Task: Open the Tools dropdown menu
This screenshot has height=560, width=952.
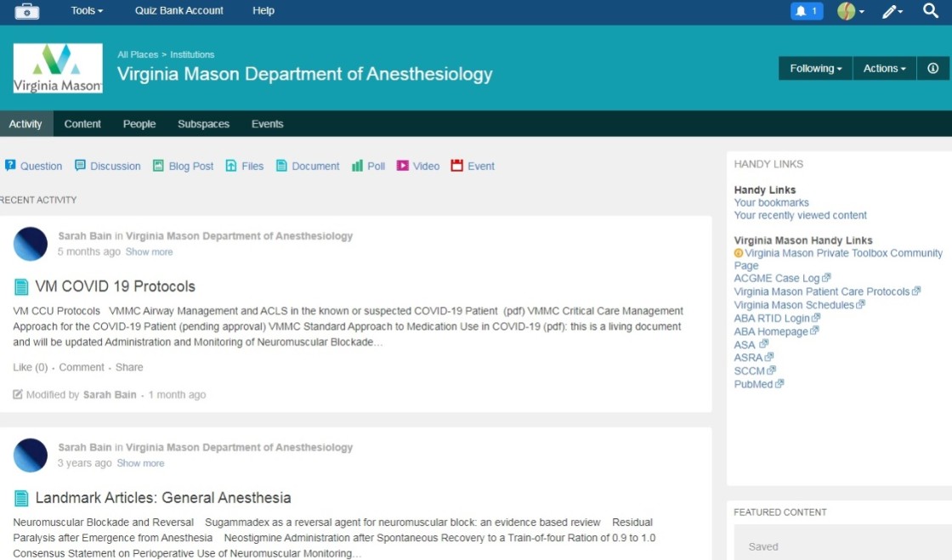Action: pyautogui.click(x=87, y=10)
